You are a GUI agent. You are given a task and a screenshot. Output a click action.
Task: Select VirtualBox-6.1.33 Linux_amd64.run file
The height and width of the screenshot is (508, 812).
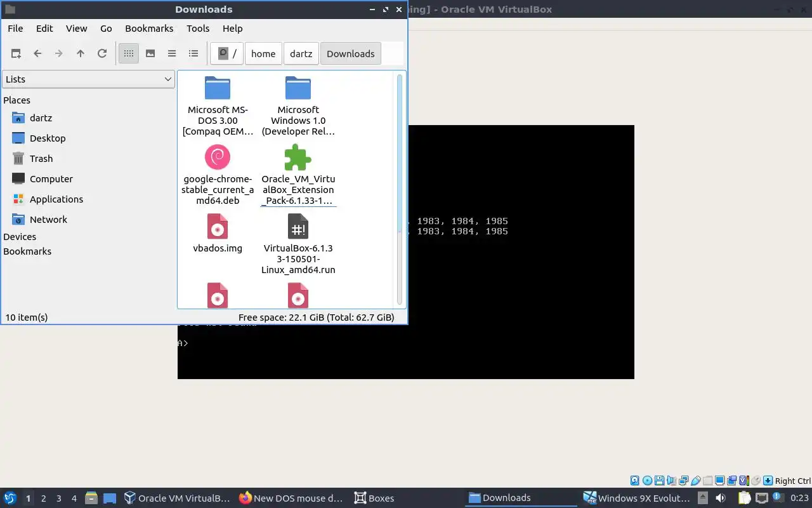[x=298, y=244]
